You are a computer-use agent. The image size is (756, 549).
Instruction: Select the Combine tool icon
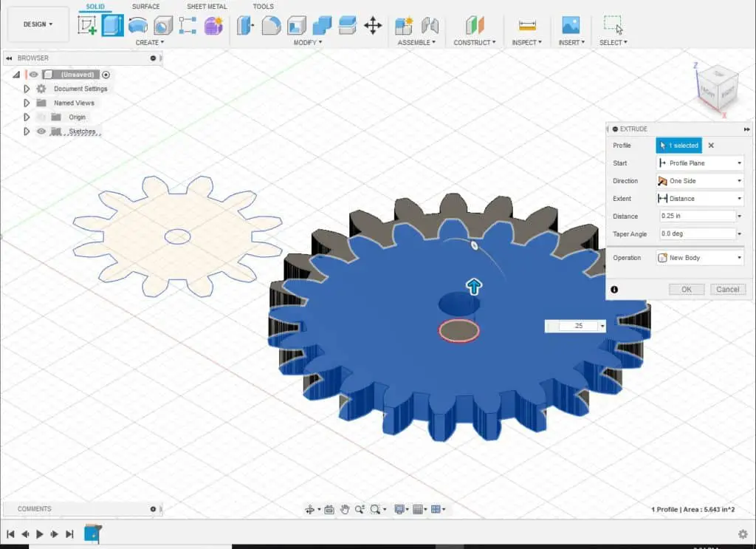pyautogui.click(x=322, y=25)
